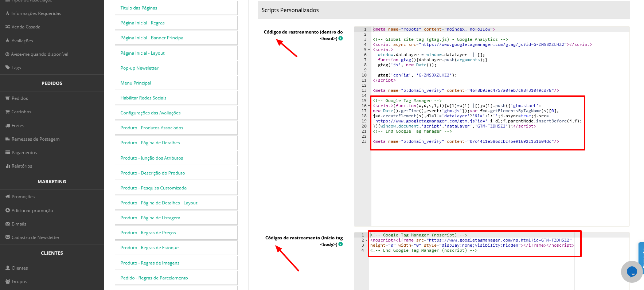The image size is (644, 290).
Task: Click the Promoções megaphone icon
Action: point(7,197)
